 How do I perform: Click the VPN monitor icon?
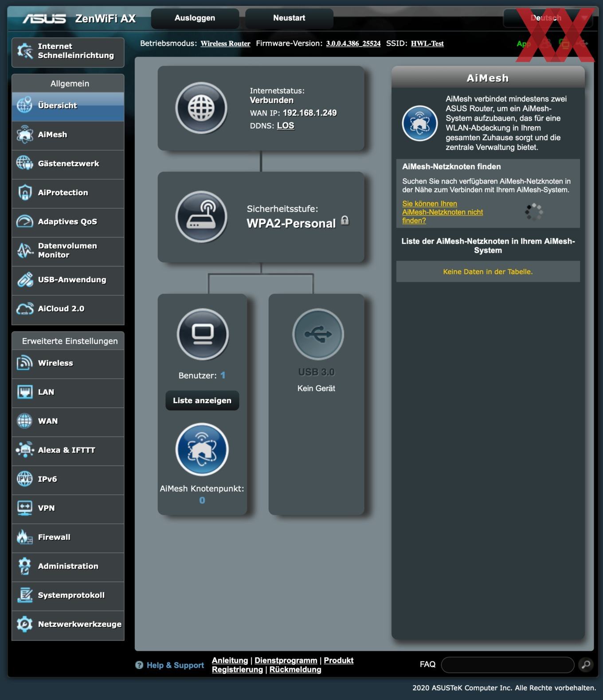point(25,508)
